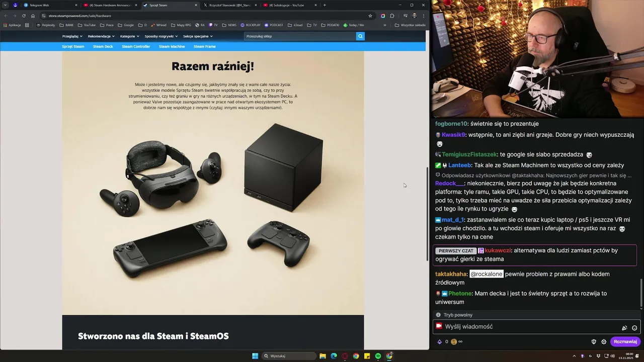The height and width of the screenshot is (362, 644).
Task: Open the PODCAST bookmark
Action: click(274, 25)
